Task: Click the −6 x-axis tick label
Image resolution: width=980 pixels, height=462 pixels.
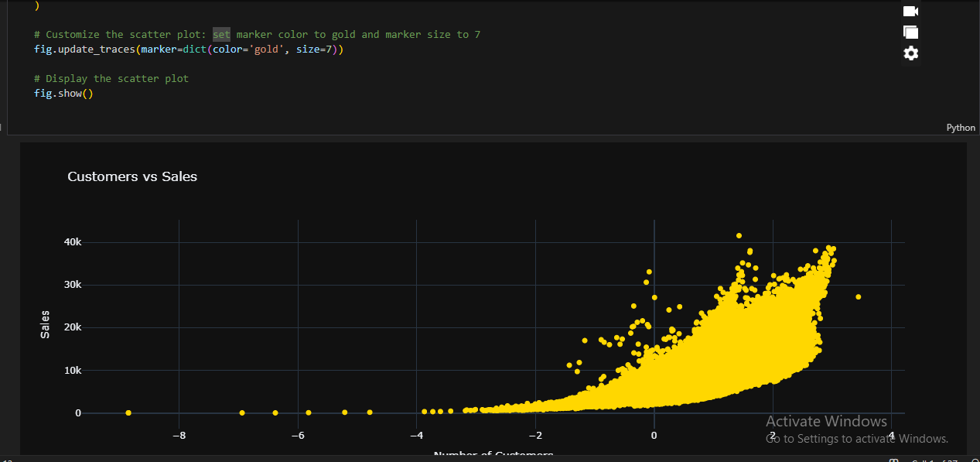Action: click(x=298, y=436)
